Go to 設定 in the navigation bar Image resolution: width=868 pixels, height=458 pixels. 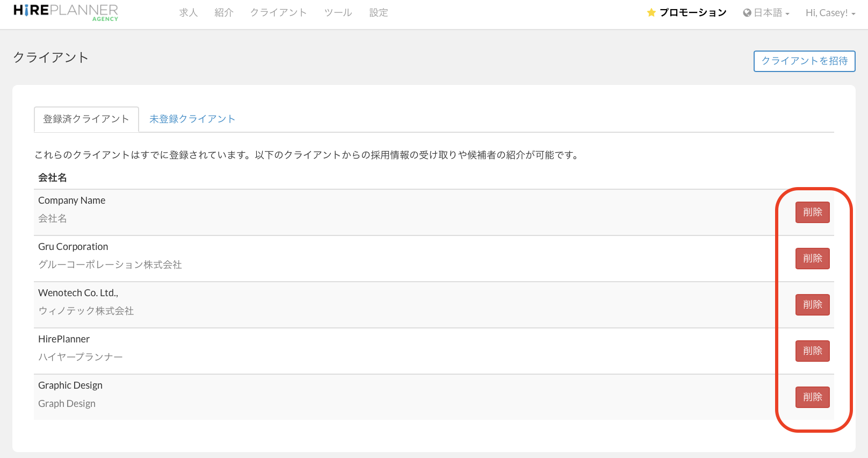coord(379,13)
